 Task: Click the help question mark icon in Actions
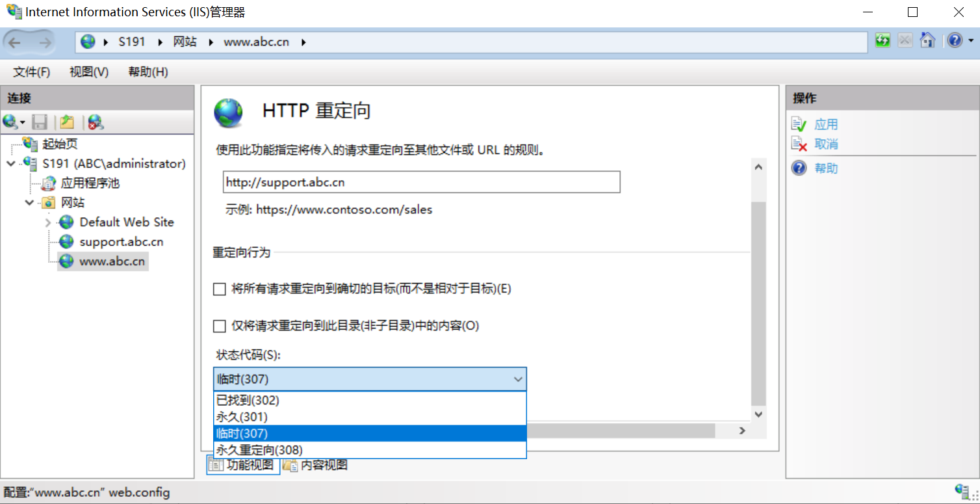pos(799,168)
